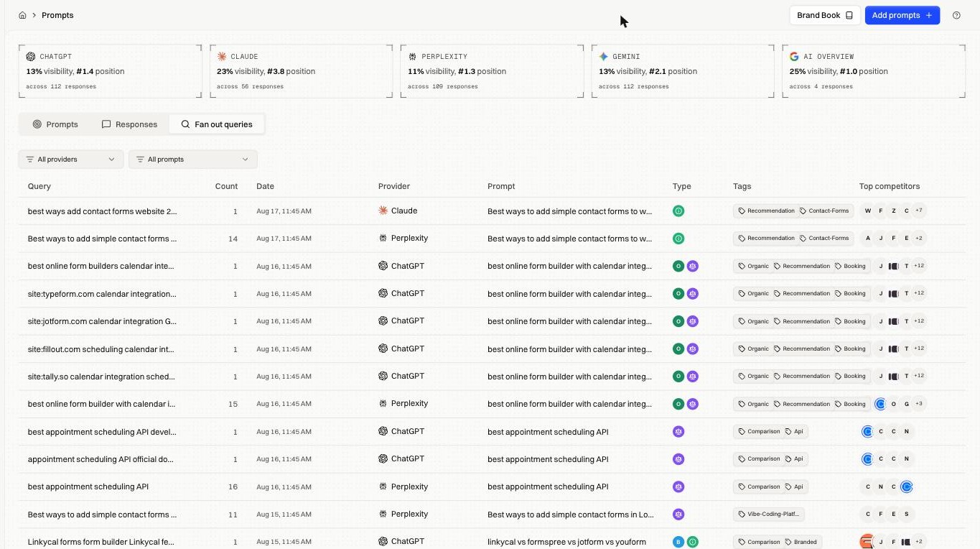Expand +7 competitors in first row
Screen dimensions: 980x549
tap(920, 211)
